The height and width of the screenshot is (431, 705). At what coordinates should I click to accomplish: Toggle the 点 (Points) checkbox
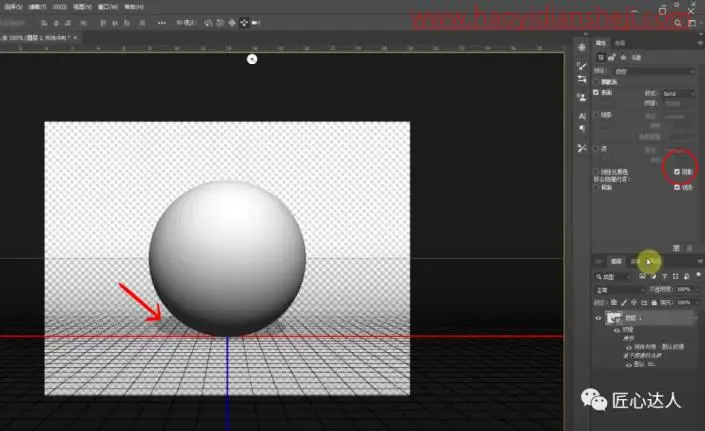pos(596,148)
